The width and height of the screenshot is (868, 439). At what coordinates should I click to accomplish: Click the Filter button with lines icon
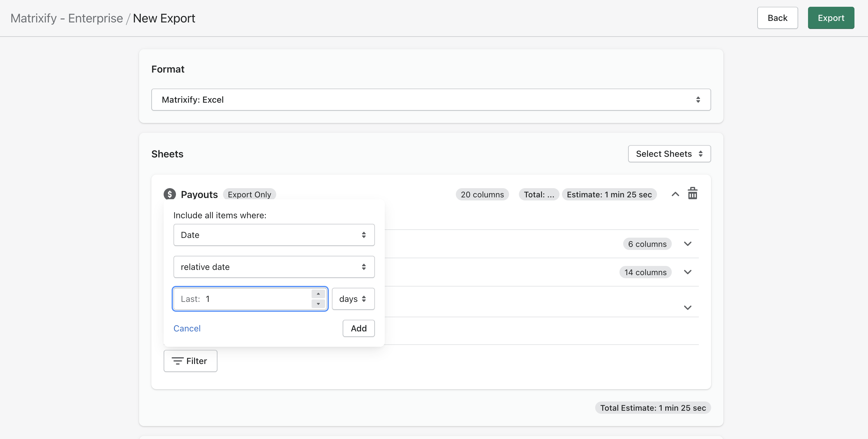pos(190,361)
